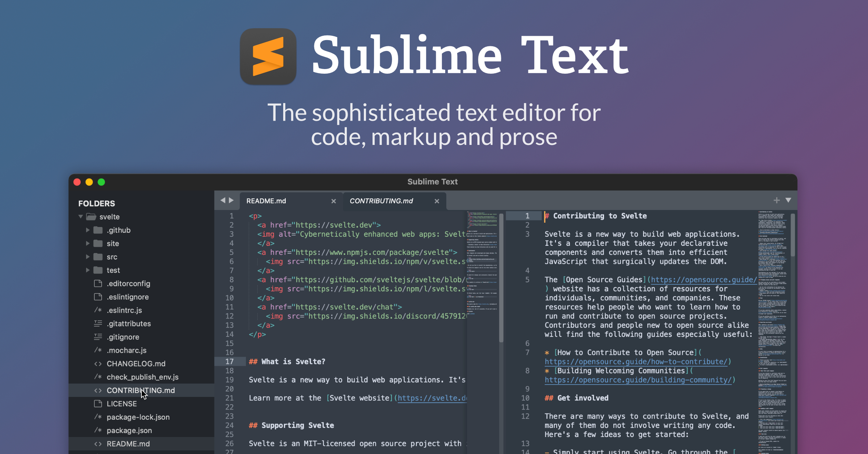Select CONTRIBUTING.md file in sidebar

pos(141,390)
